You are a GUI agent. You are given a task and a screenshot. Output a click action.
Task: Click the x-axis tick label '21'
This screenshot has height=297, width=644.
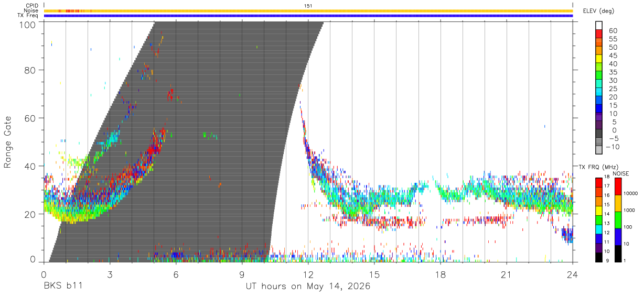click(507, 274)
